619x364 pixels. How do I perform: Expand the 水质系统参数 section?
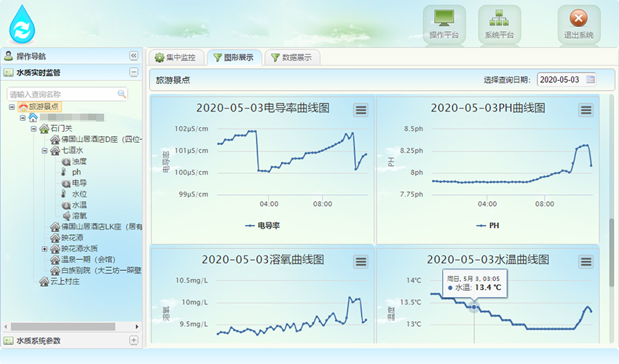[133, 340]
